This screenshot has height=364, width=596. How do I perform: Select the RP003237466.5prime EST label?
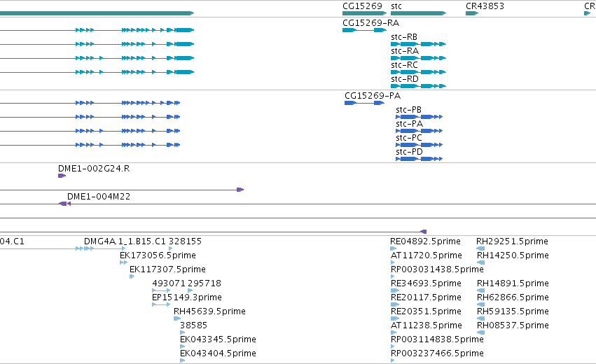pyautogui.click(x=437, y=353)
